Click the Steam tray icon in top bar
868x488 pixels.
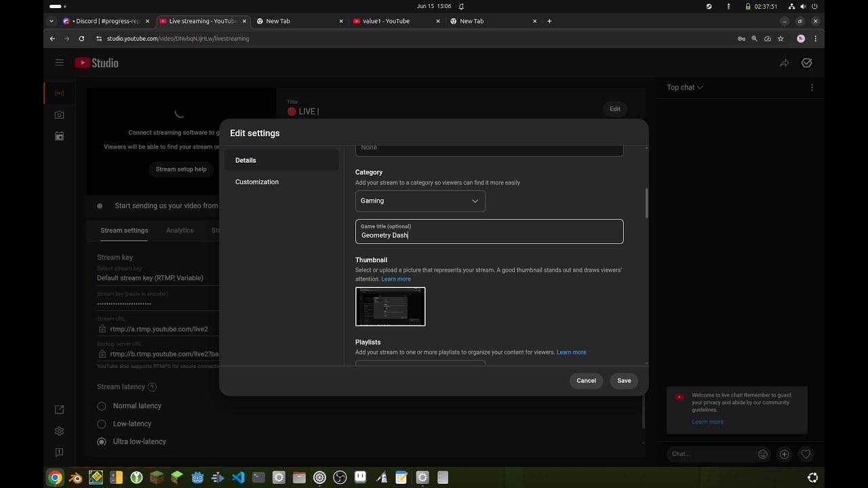point(709,6)
